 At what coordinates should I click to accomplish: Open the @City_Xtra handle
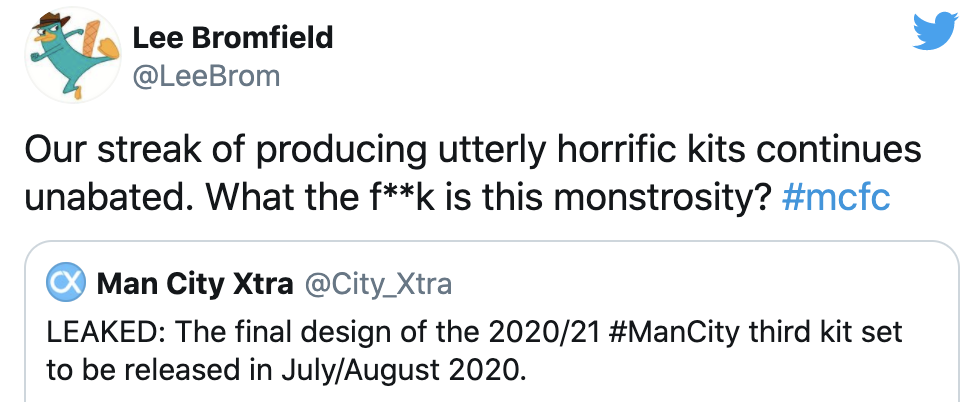[377, 285]
